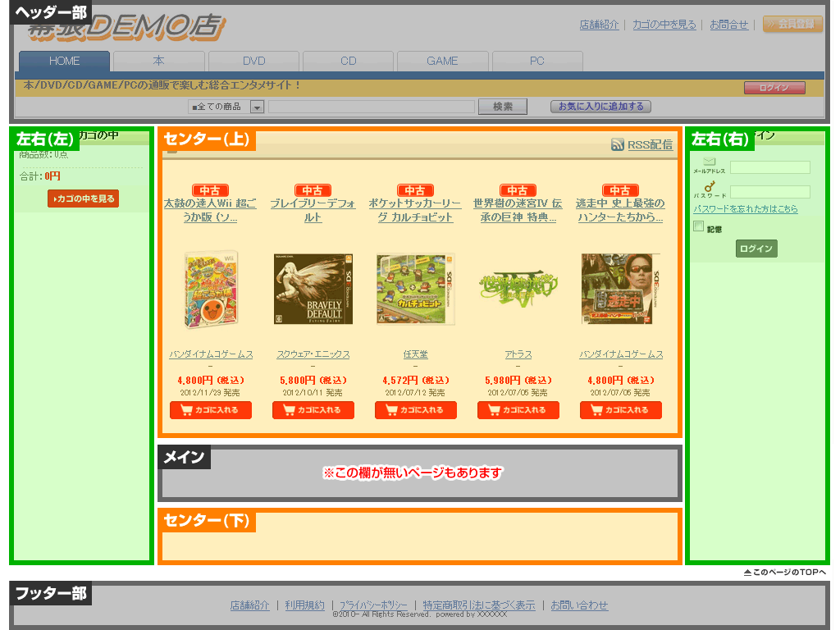
Task: Focus the password input field
Action: tap(769, 192)
